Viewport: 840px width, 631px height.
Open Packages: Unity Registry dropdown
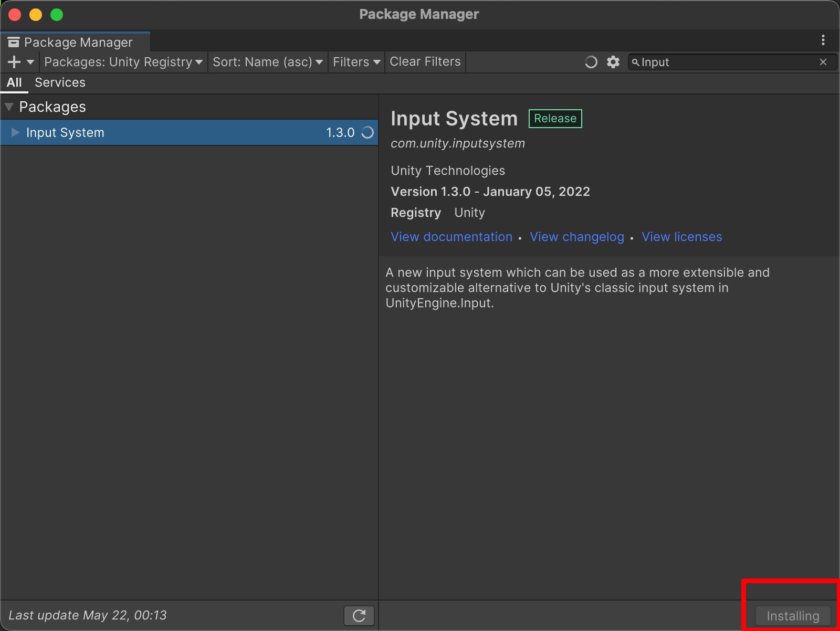(123, 62)
